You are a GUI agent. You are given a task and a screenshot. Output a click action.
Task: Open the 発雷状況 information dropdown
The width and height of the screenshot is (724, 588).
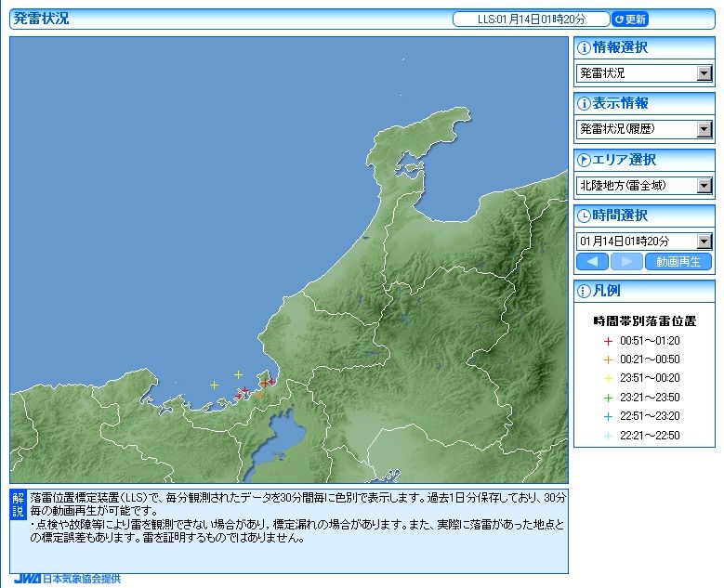coord(645,73)
